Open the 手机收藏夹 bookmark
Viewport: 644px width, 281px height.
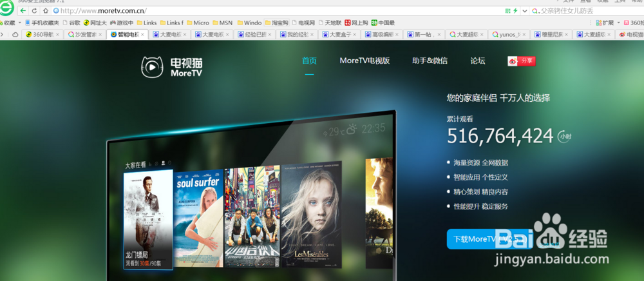tap(42, 23)
